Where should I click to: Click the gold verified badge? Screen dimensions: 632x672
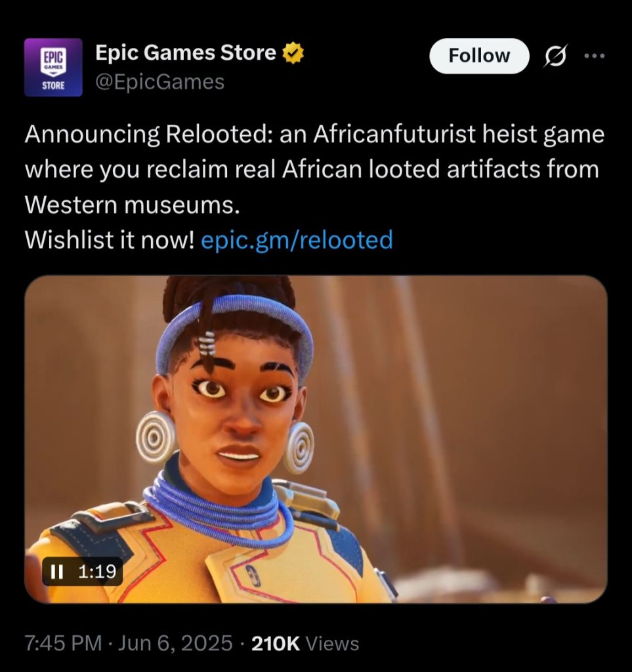pyautogui.click(x=293, y=53)
